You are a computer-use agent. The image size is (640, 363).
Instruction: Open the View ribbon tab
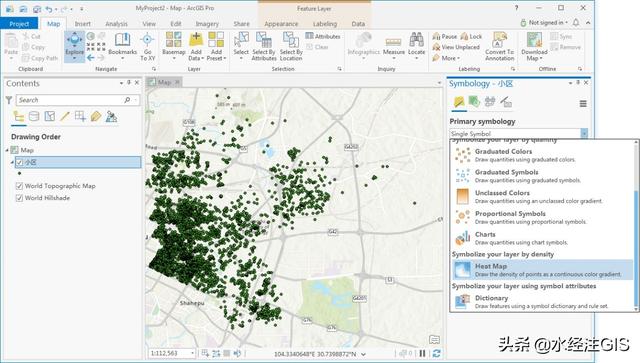[x=149, y=24]
